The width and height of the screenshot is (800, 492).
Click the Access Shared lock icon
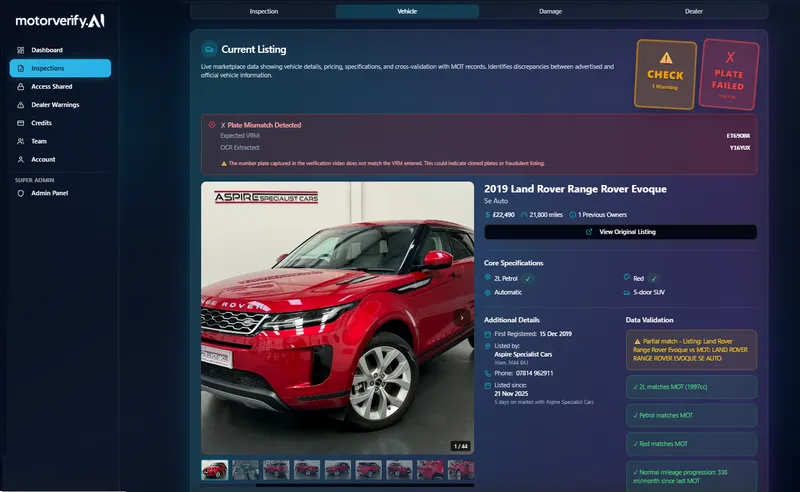tap(20, 87)
